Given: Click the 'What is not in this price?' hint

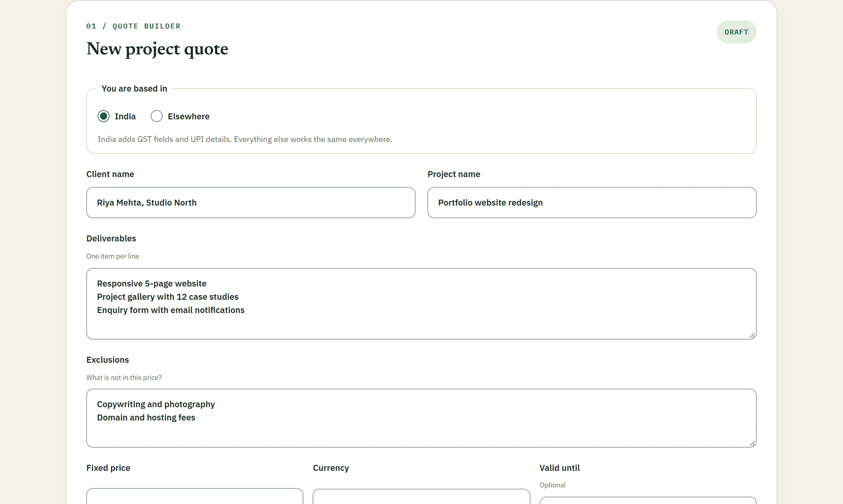Looking at the screenshot, I should click(124, 378).
